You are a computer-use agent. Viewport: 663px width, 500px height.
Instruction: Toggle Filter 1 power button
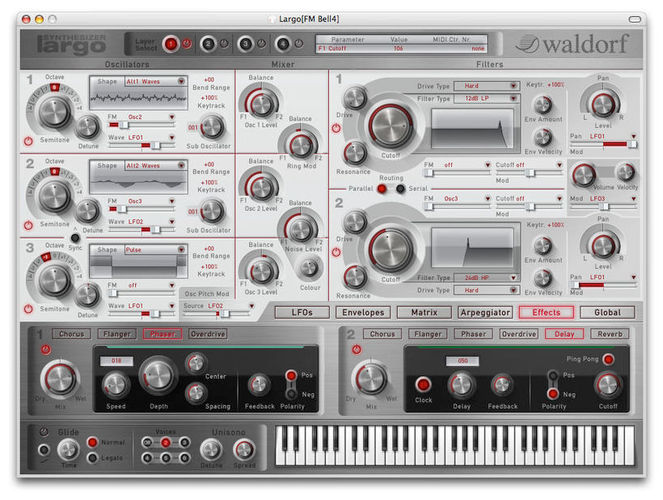tap(336, 128)
